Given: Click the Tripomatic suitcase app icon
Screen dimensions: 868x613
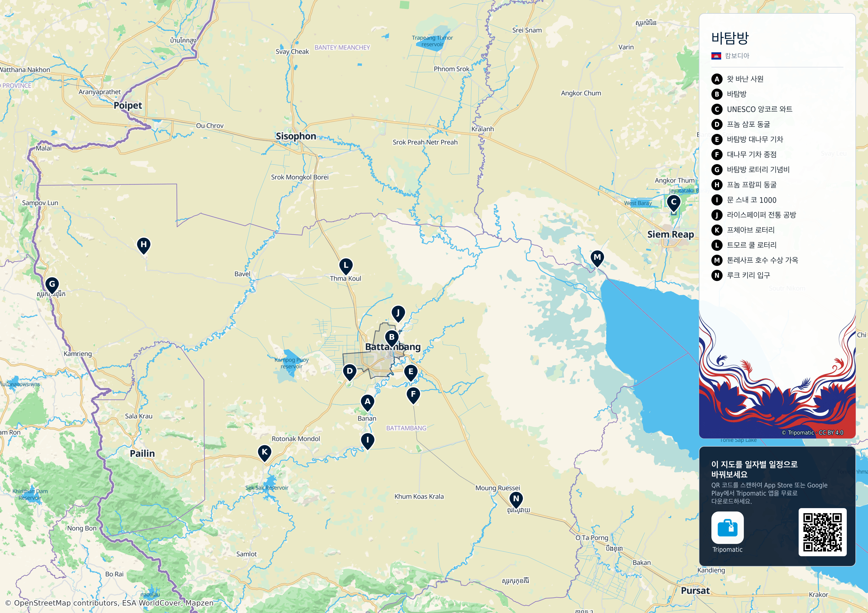Looking at the screenshot, I should coord(727,527).
